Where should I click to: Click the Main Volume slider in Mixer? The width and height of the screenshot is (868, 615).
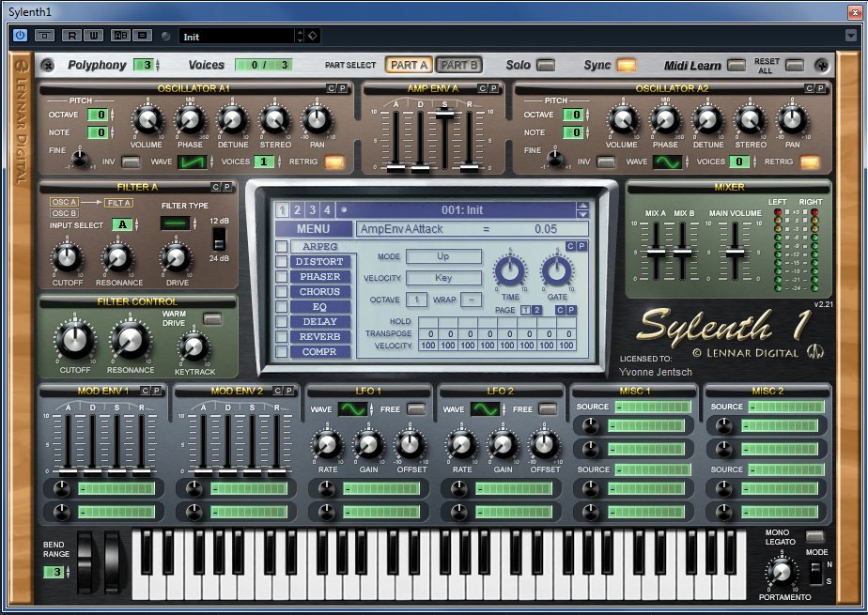click(x=735, y=252)
